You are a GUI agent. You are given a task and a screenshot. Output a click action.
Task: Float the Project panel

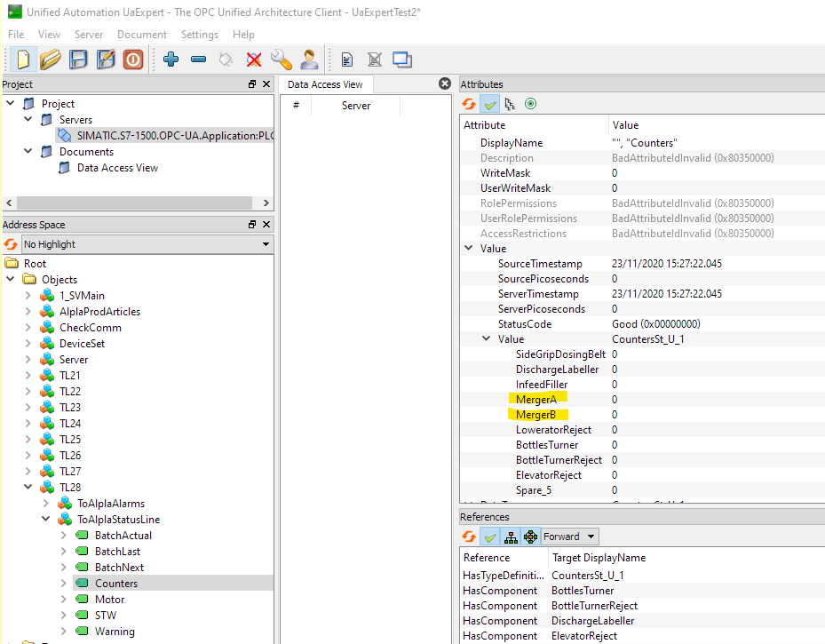click(252, 84)
